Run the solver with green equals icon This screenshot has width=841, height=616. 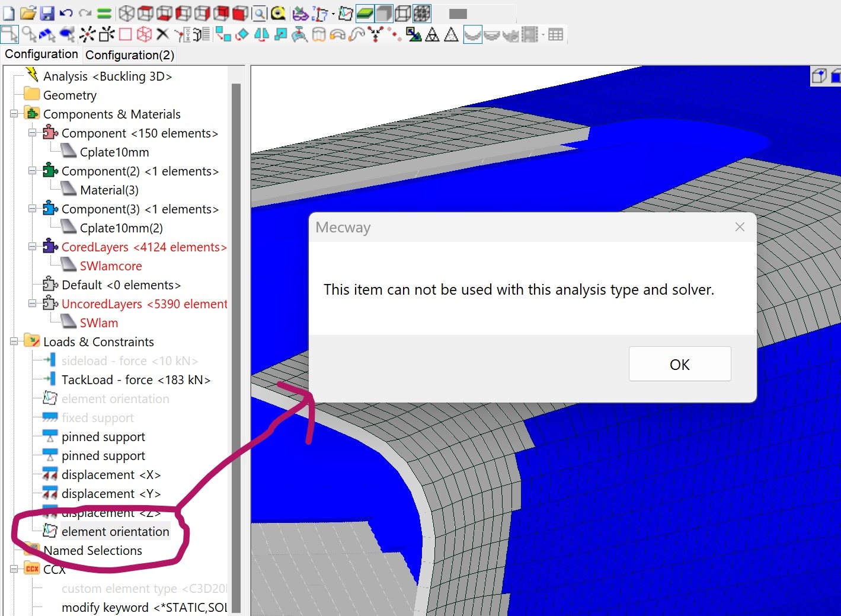104,13
